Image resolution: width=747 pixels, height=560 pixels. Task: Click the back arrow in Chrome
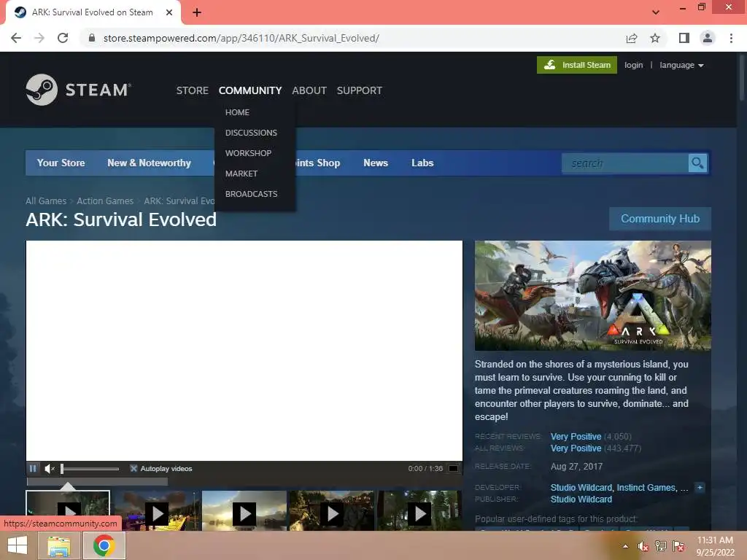16,38
